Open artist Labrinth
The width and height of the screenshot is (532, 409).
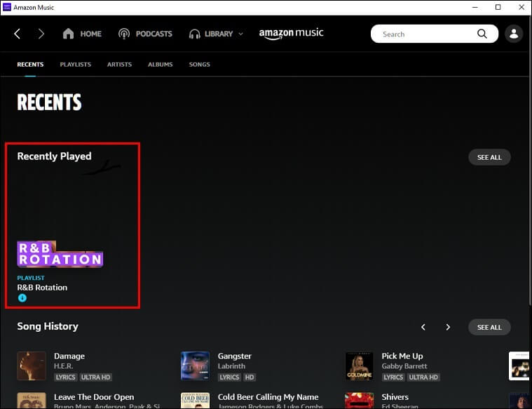231,366
